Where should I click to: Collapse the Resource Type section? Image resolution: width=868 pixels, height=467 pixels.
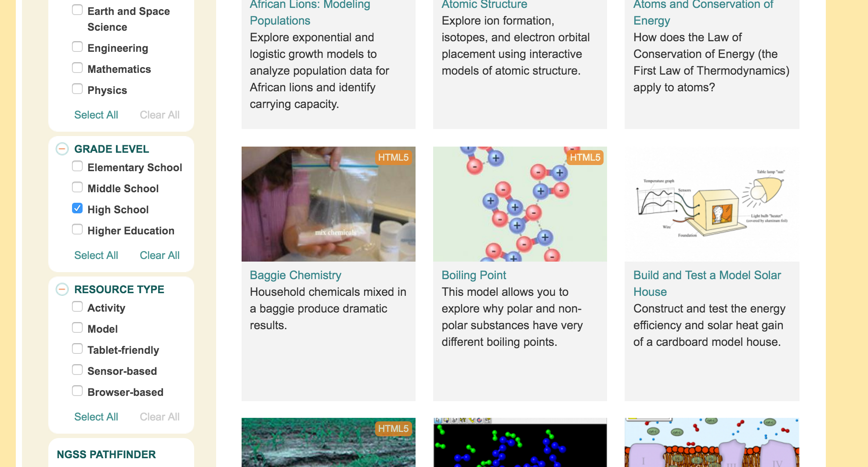click(x=62, y=290)
